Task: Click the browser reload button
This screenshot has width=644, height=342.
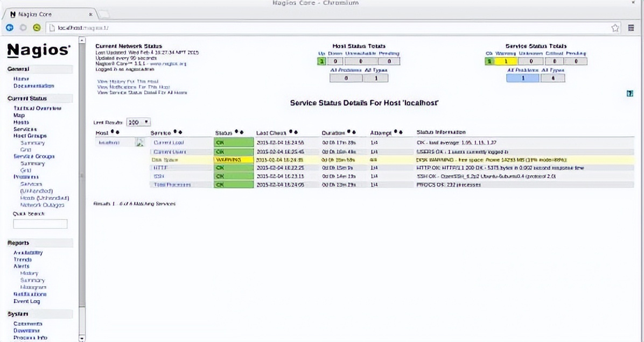Action: (37, 28)
